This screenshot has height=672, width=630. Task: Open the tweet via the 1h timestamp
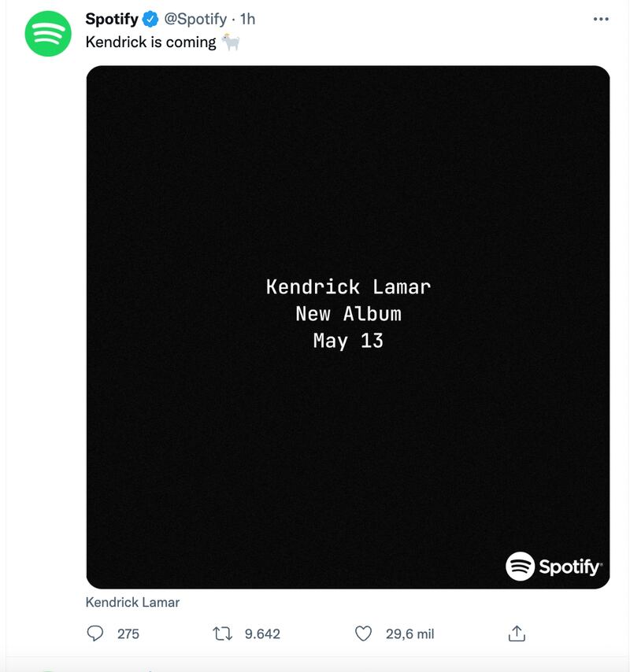[247, 19]
